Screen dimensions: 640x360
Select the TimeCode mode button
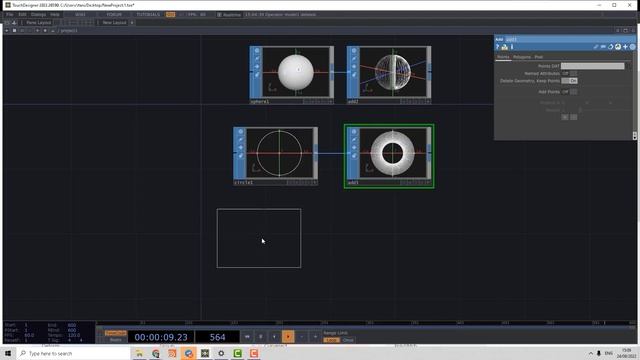pyautogui.click(x=116, y=333)
